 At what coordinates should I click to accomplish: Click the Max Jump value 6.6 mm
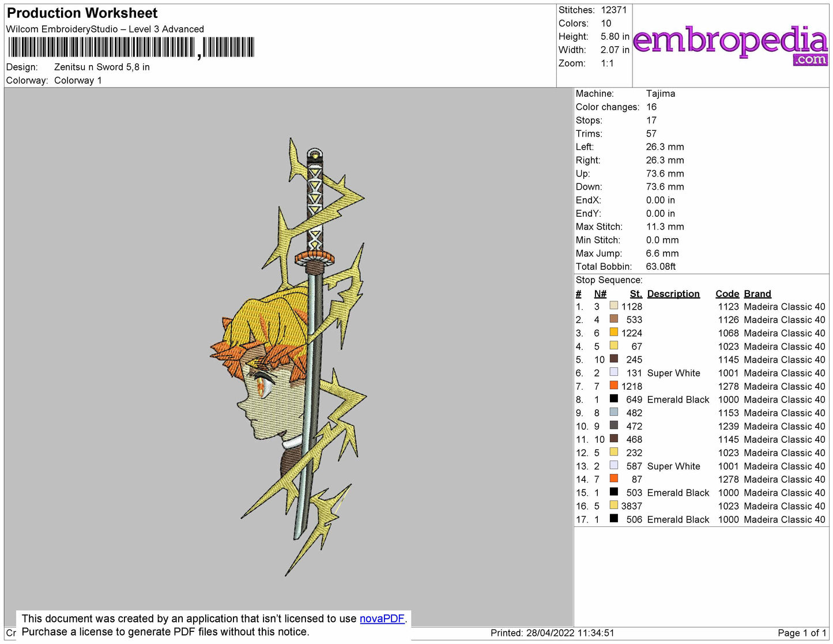tap(662, 253)
